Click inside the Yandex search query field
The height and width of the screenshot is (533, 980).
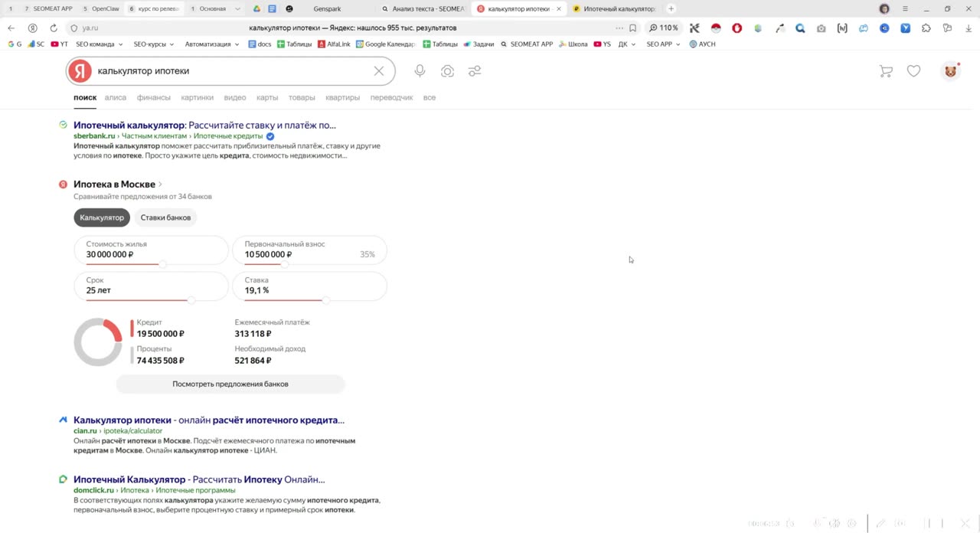(x=232, y=70)
